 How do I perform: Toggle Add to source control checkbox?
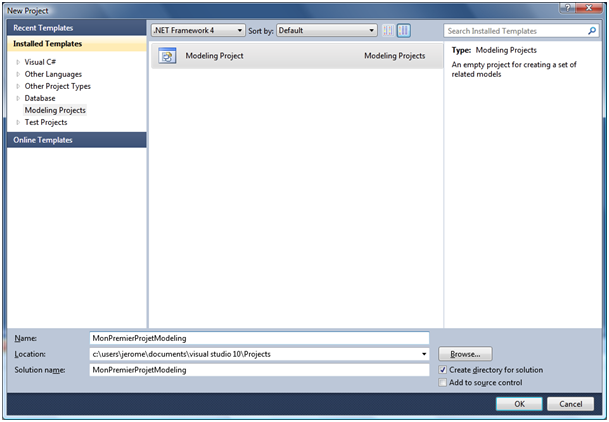(x=443, y=383)
